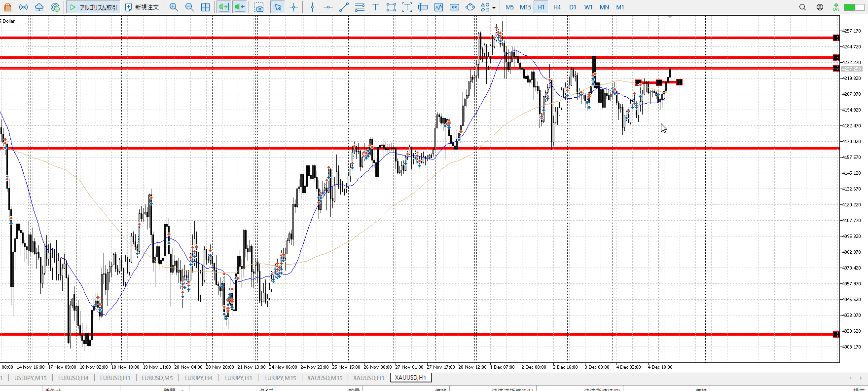This screenshot has height=391, width=868.
Task: Open the tile windows grid icon
Action: [205, 7]
